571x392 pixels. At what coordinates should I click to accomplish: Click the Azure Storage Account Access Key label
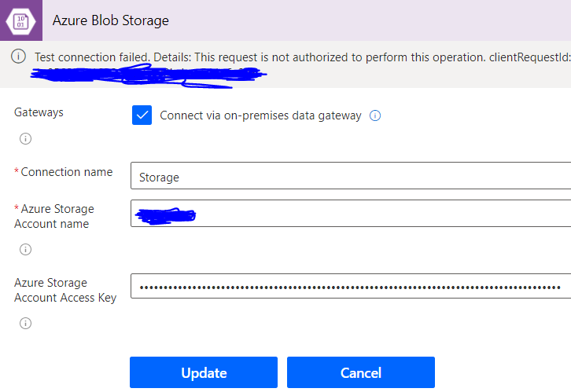tap(64, 290)
